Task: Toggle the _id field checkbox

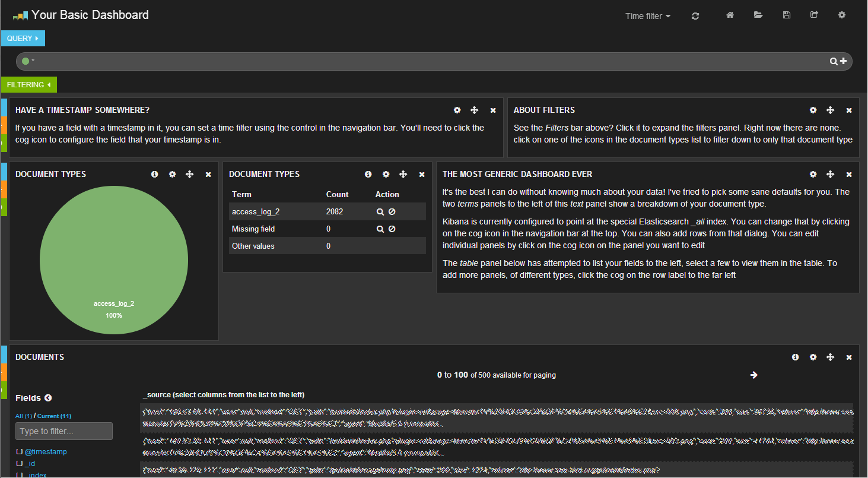Action: (x=21, y=463)
